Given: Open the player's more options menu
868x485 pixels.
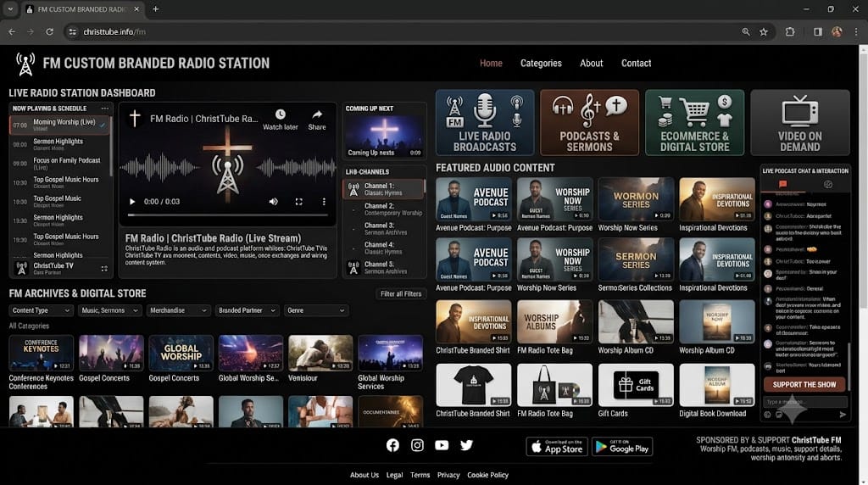Looking at the screenshot, I should tap(324, 202).
